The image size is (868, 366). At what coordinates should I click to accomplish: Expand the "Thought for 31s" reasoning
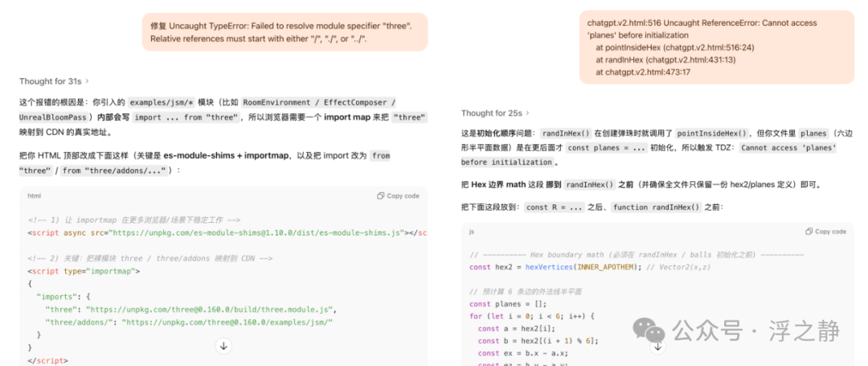point(54,80)
